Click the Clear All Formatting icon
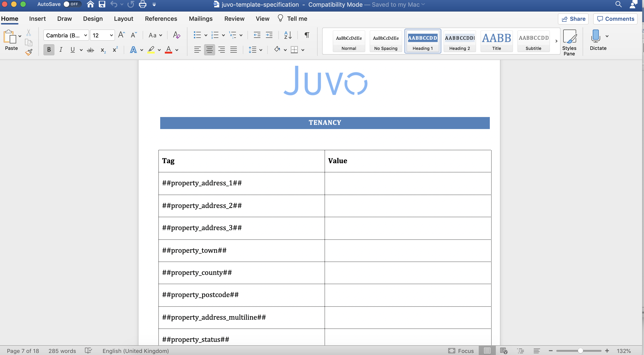Screen dimensions: 644x355 coord(177,35)
